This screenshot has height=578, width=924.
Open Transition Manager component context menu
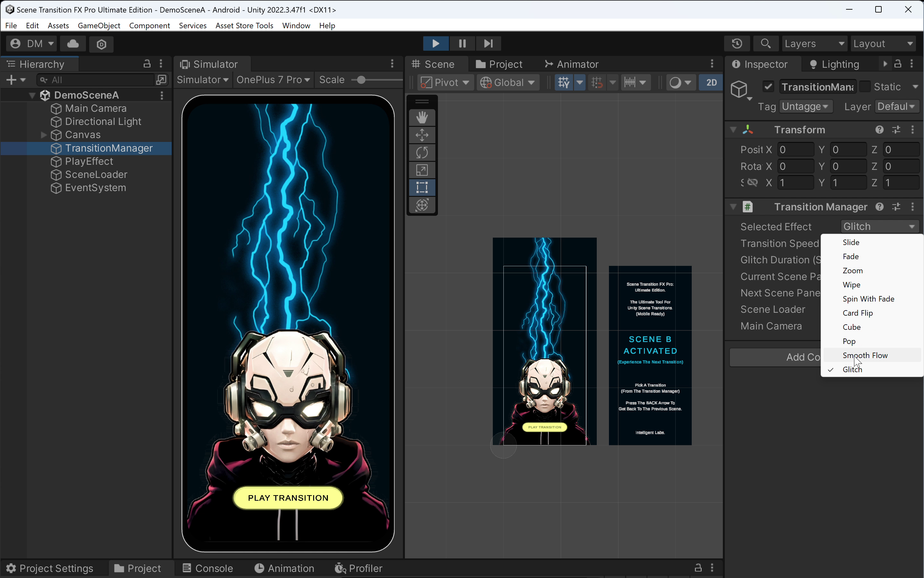(912, 207)
